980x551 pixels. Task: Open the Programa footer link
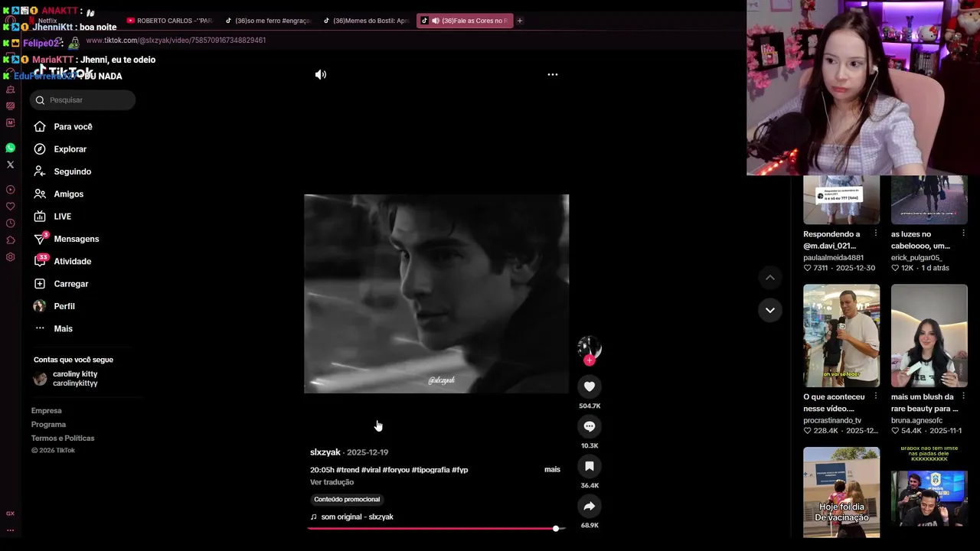coord(48,425)
